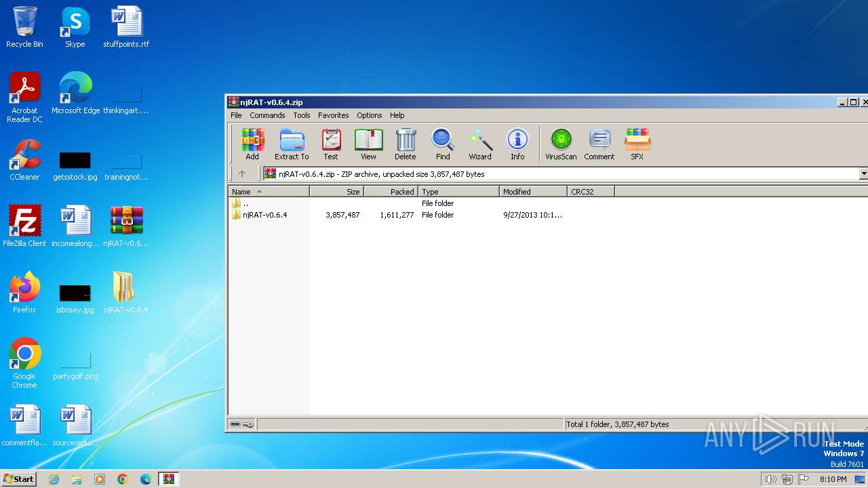Click WinRAR taskbar button
The image size is (868, 488).
click(169, 479)
